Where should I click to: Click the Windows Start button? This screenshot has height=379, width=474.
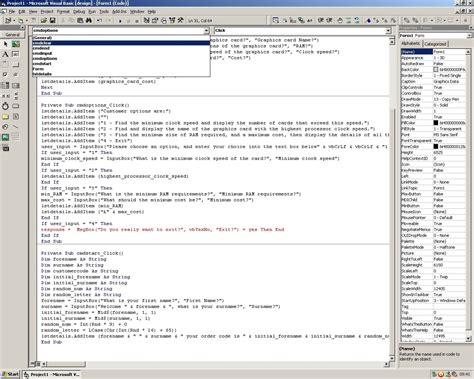click(x=10, y=374)
